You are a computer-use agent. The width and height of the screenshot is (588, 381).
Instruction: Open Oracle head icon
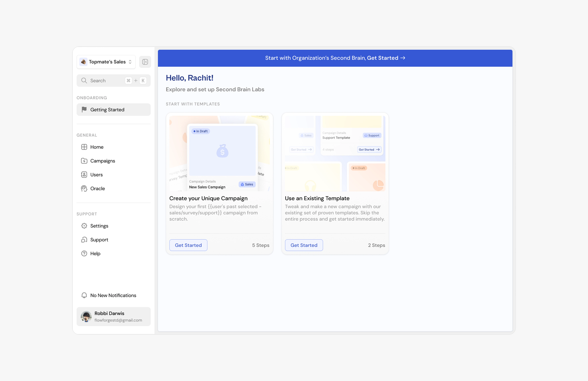(x=84, y=188)
